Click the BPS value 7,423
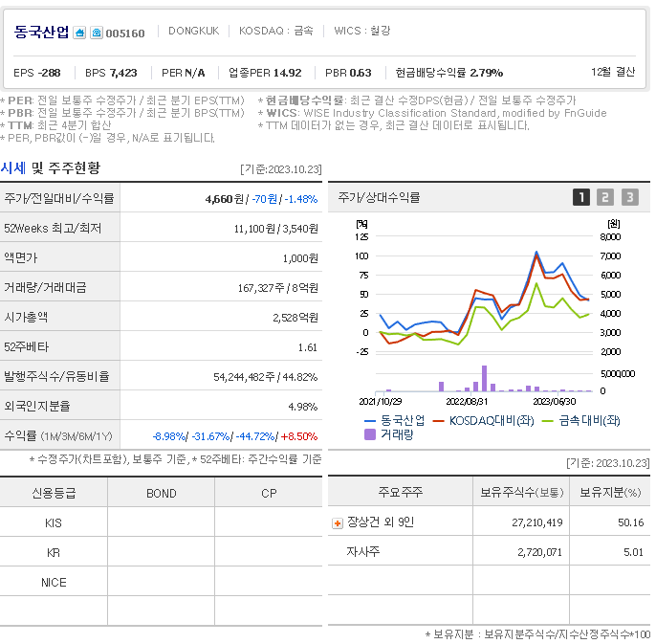The image size is (656, 644). (x=123, y=73)
